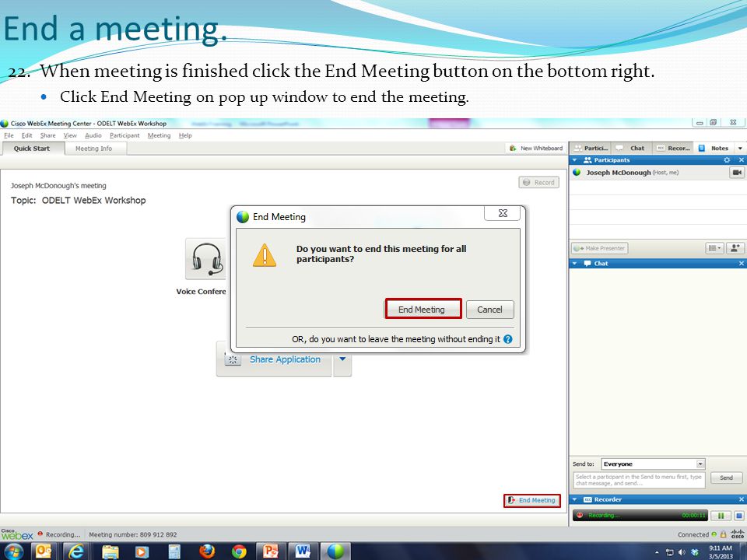The width and height of the screenshot is (747, 560).
Task: Toggle the Chat panel button in top bar
Action: 632,148
